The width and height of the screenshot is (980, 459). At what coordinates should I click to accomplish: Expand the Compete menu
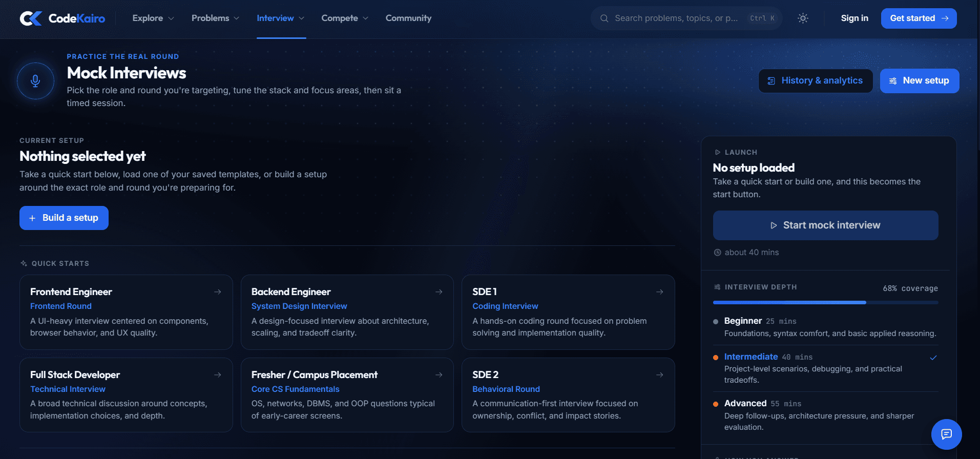point(345,18)
